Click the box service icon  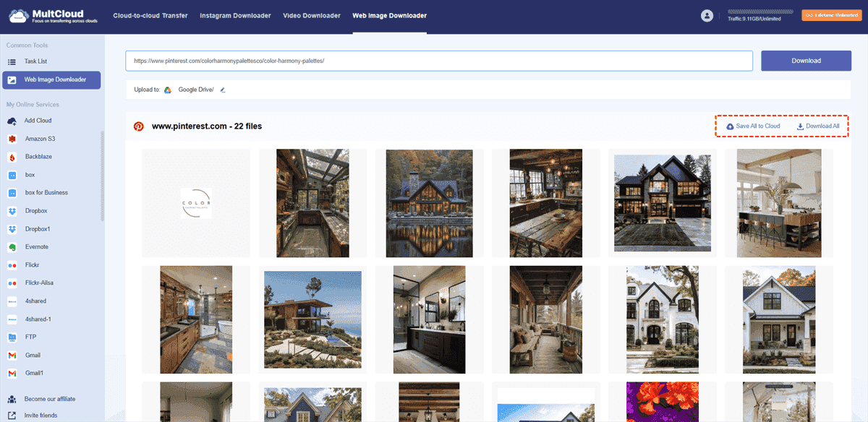(12, 175)
